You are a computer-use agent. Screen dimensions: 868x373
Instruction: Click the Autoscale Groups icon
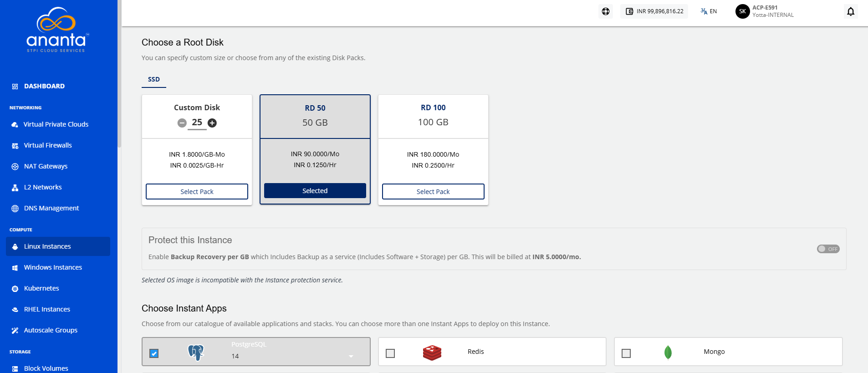pyautogui.click(x=15, y=331)
